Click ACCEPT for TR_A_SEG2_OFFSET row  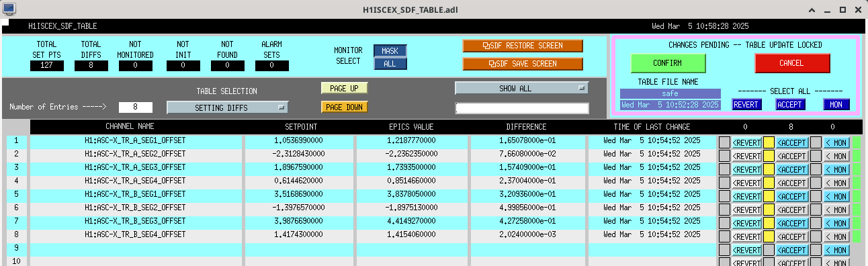(x=792, y=155)
